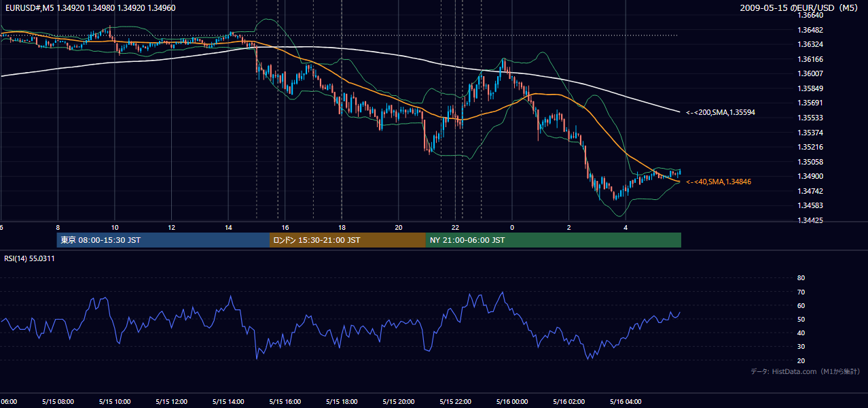Viewport: 868px width, 408px height.
Task: Click the 5/15 18:00 time label
Action: [x=342, y=401]
